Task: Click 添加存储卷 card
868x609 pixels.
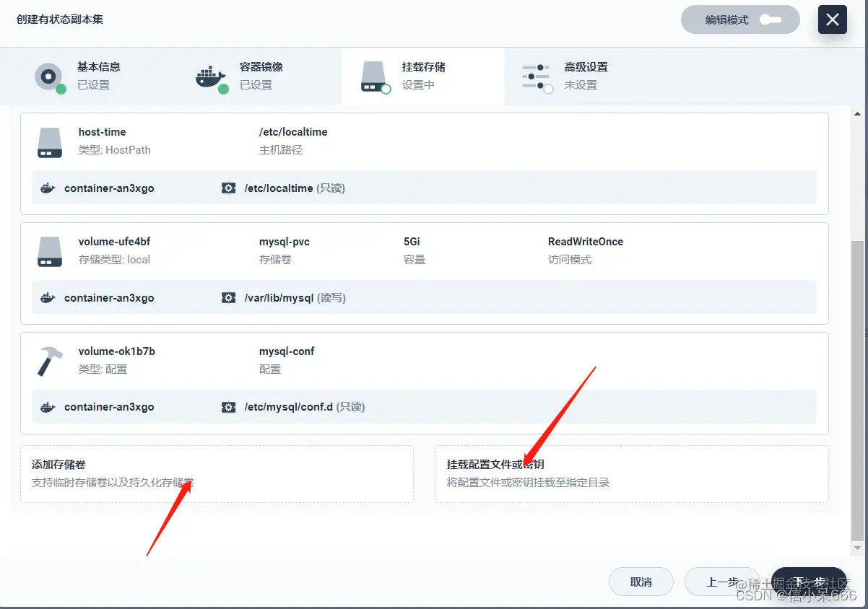Action: (x=217, y=474)
